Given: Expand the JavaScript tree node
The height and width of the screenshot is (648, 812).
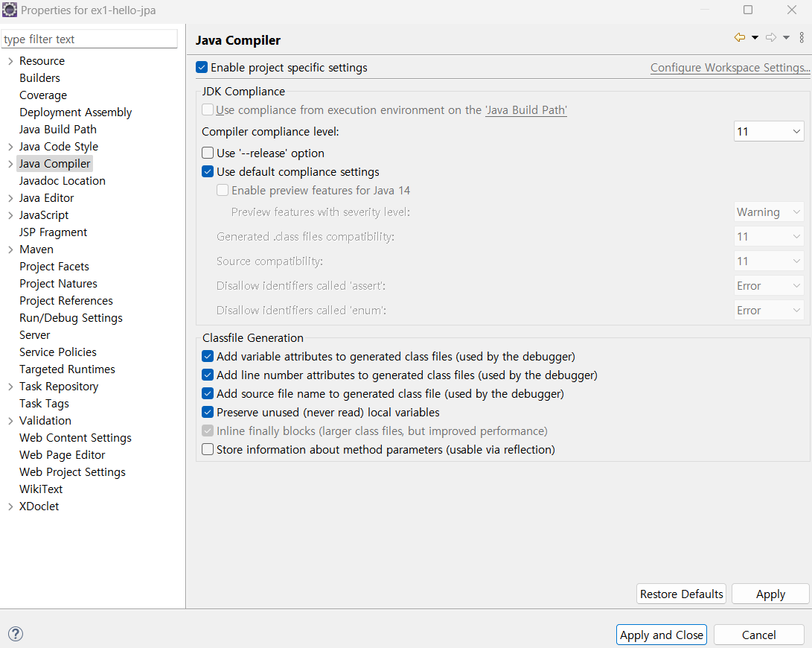Looking at the screenshot, I should pyautogui.click(x=10, y=215).
